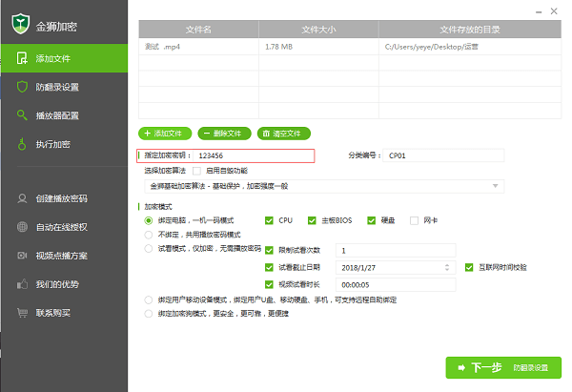Viewport: 572px width, 392px height.
Task: Click the 分类编号 field CP01
Action: tap(443, 155)
